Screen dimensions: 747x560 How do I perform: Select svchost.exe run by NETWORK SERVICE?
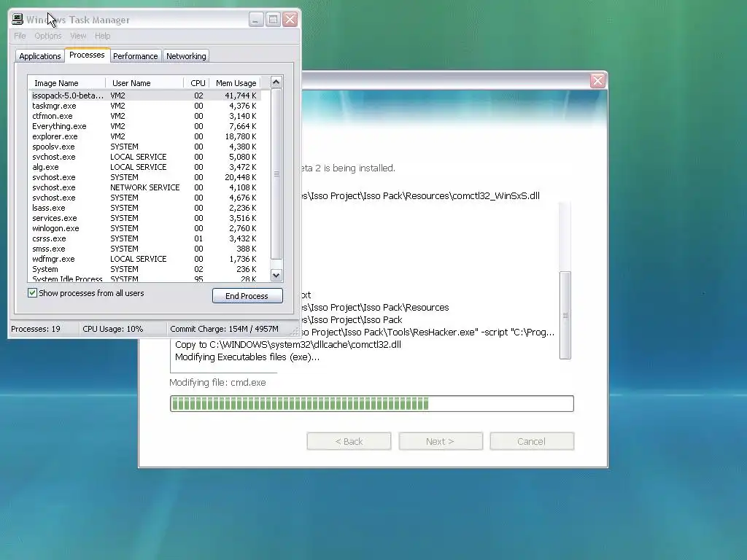point(145,187)
